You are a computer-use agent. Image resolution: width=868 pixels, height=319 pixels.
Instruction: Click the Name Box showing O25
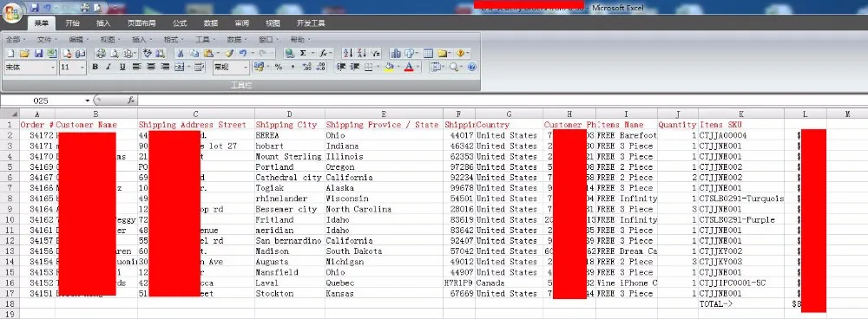click(x=42, y=101)
